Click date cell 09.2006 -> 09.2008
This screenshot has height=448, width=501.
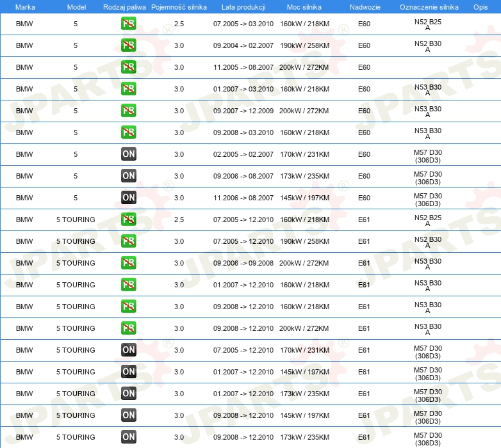(243, 263)
